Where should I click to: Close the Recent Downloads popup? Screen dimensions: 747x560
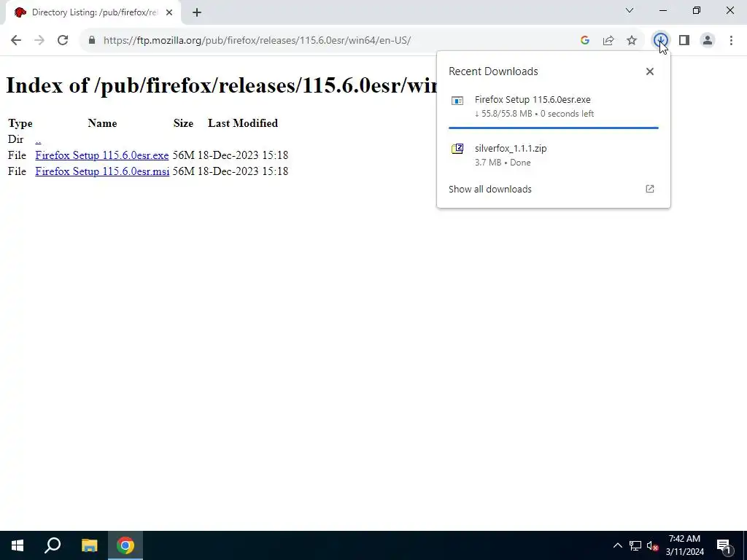pos(650,71)
